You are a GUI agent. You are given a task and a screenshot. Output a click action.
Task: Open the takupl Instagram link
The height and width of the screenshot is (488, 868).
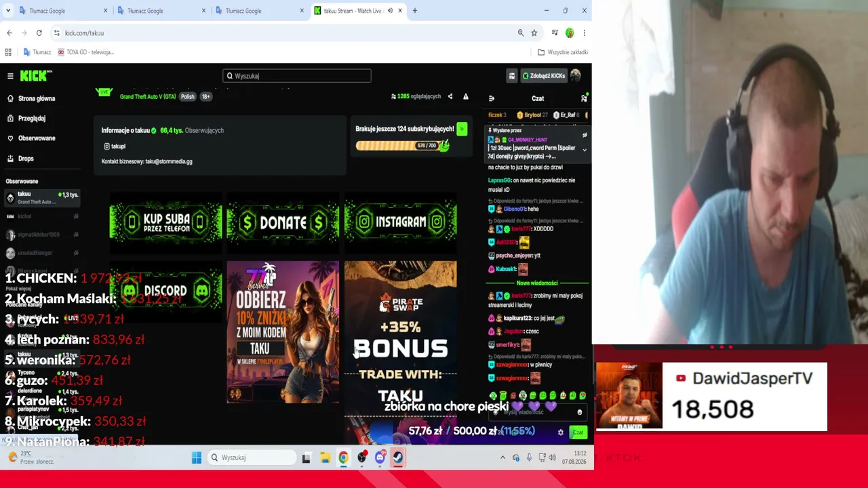tap(115, 146)
